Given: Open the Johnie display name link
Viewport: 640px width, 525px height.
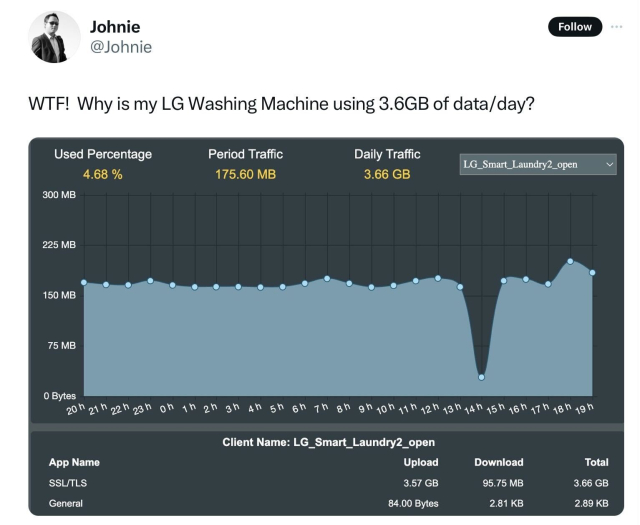Looking at the screenshot, I should pyautogui.click(x=115, y=26).
